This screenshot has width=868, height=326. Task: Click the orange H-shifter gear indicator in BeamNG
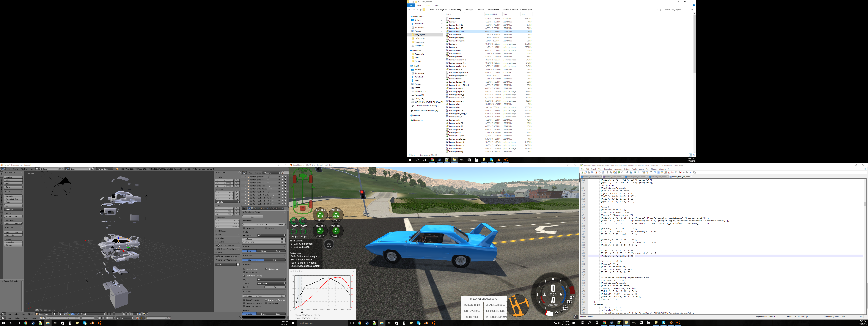[518, 306]
